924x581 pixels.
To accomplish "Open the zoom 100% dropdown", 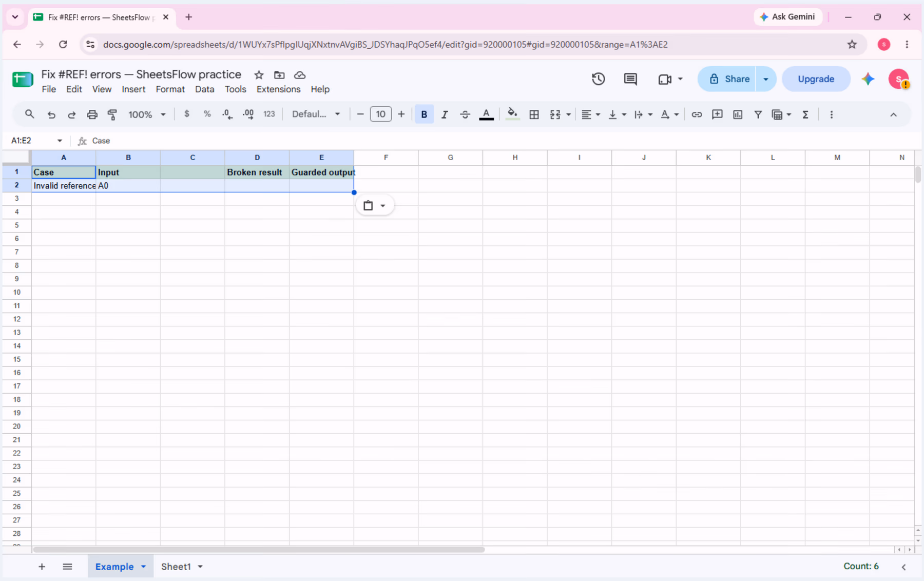I will (x=147, y=114).
